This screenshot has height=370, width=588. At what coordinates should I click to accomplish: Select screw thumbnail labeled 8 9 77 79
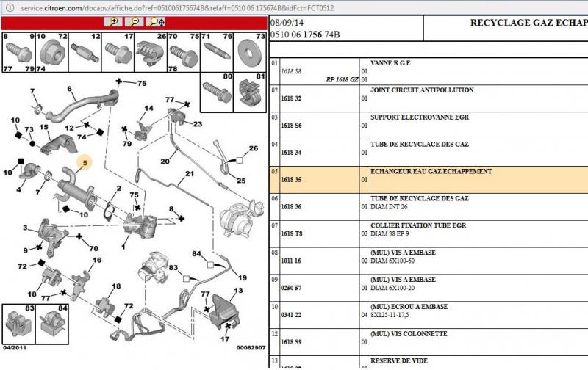[x=19, y=52]
